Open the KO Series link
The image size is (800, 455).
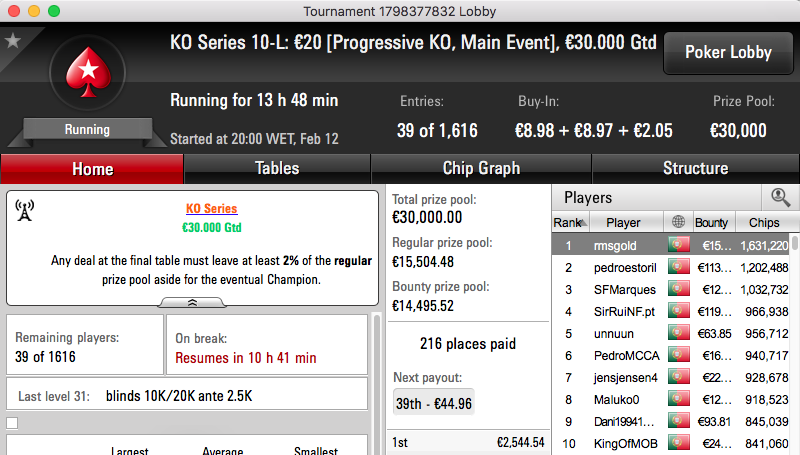pyautogui.click(x=211, y=209)
